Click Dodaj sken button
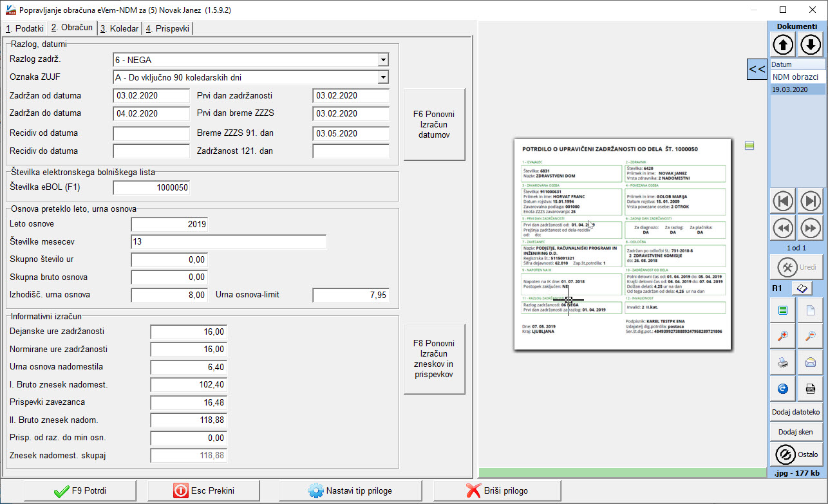Screen dimensions: 828x504 point(796,432)
